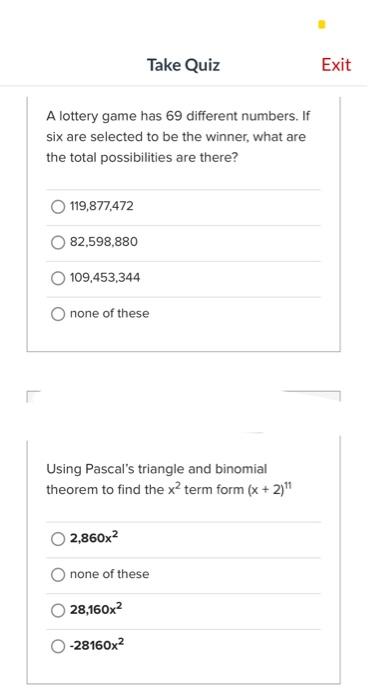Click the (x + 2)¹¹ expression
This screenshot has width=368, height=700.
tap(271, 488)
